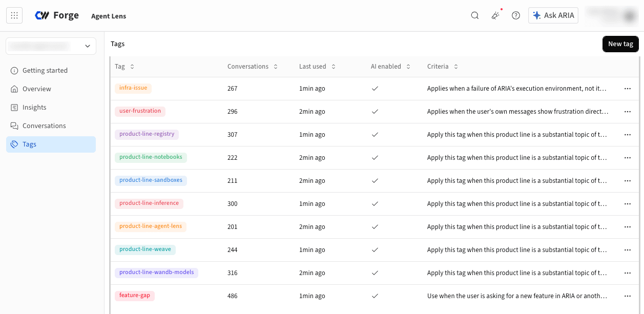The image size is (644, 314).
Task: Click the user-frustration criteria text
Action: pos(518,112)
